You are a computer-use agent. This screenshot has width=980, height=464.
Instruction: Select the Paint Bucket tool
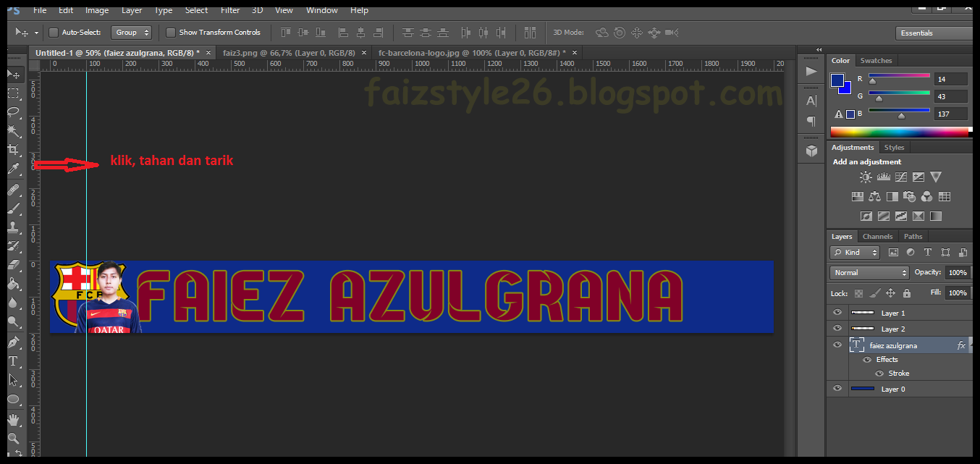coord(14,284)
